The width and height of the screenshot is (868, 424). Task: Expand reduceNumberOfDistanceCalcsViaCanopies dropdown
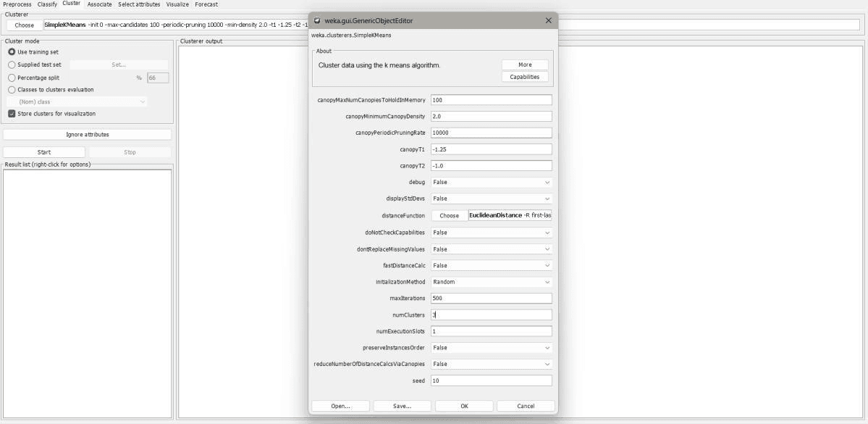pos(492,364)
